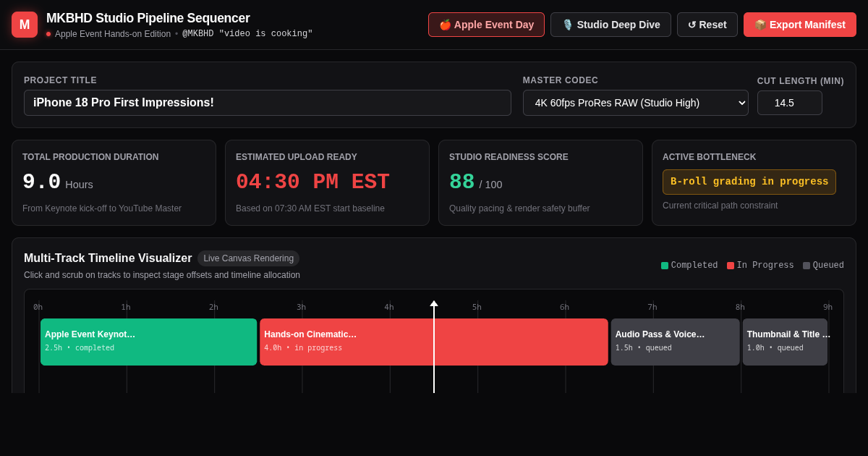Click the Estimated Upload Ready label
Image resolution: width=868 pixels, height=456 pixels.
[x=297, y=157]
